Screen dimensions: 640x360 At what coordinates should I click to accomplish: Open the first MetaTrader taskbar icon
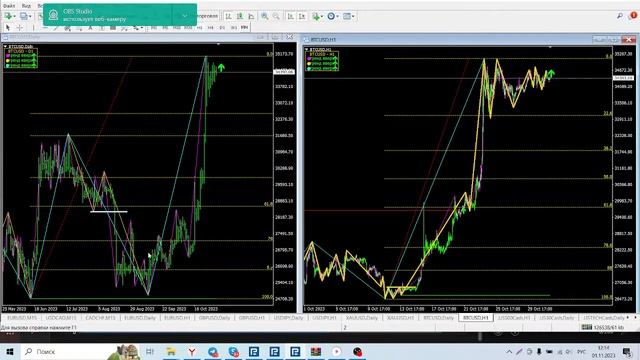point(254,351)
